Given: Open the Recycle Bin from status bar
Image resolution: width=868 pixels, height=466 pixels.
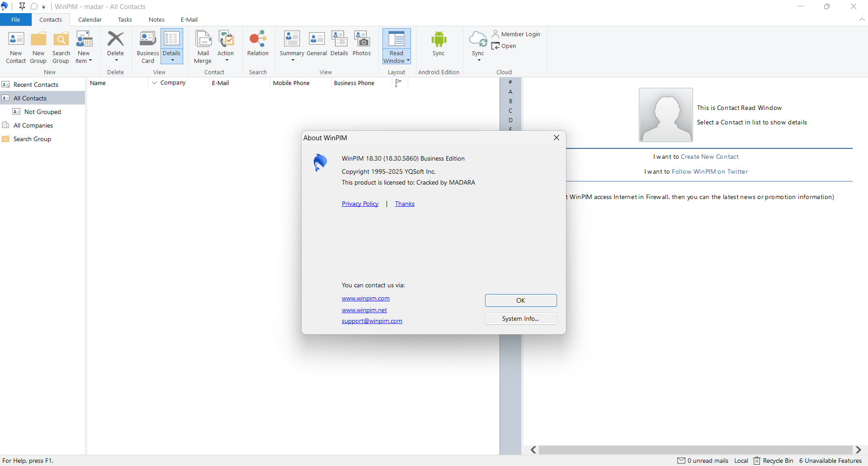Looking at the screenshot, I should [x=773, y=461].
